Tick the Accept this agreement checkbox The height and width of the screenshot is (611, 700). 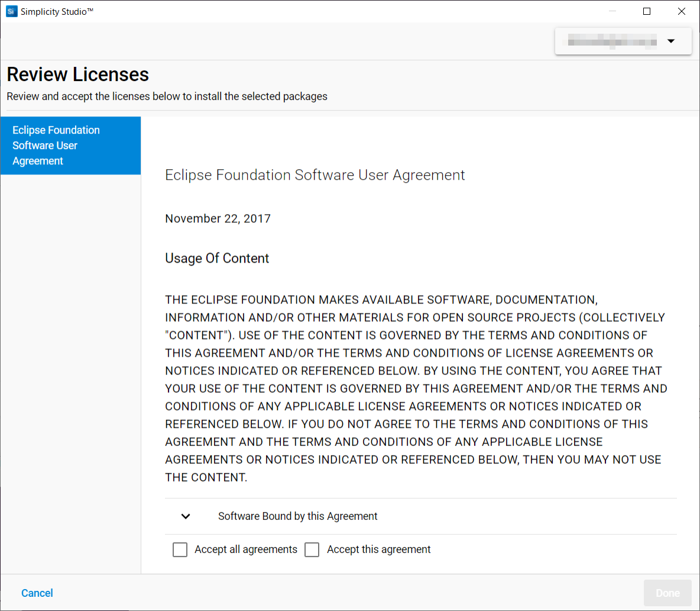coord(312,549)
